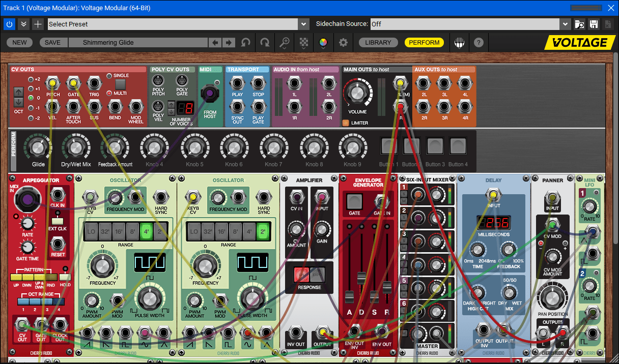Click the PITCH jack in CV Outs
This screenshot has width=619, height=364.
[x=52, y=83]
